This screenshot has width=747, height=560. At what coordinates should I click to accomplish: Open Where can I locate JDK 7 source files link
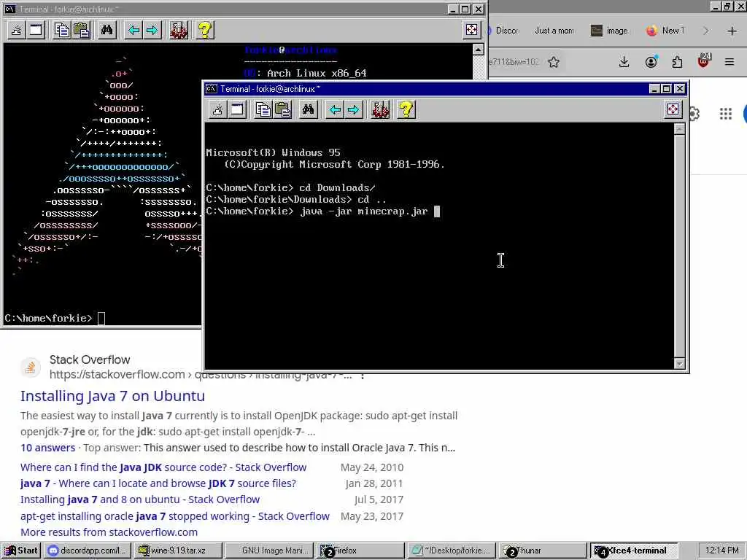[158, 483]
